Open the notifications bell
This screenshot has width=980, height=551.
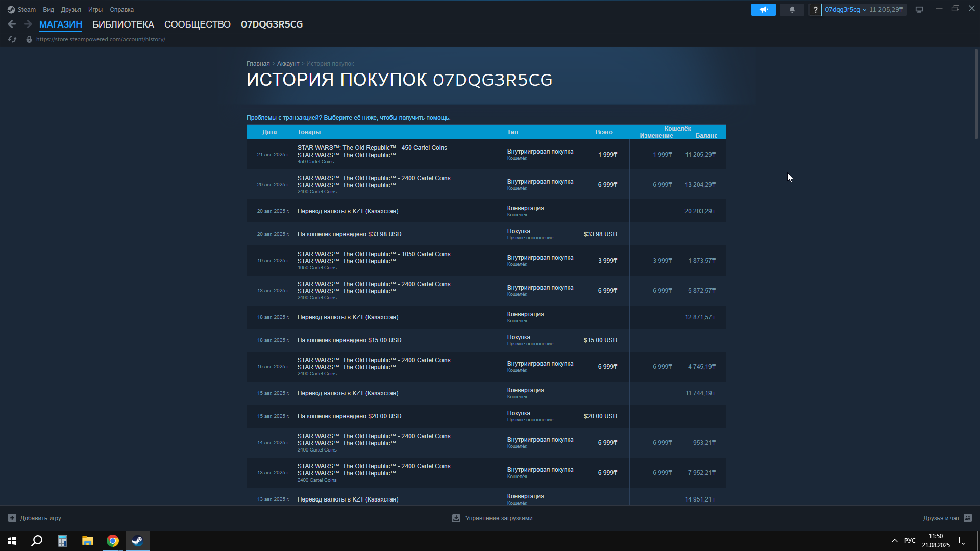[792, 10]
